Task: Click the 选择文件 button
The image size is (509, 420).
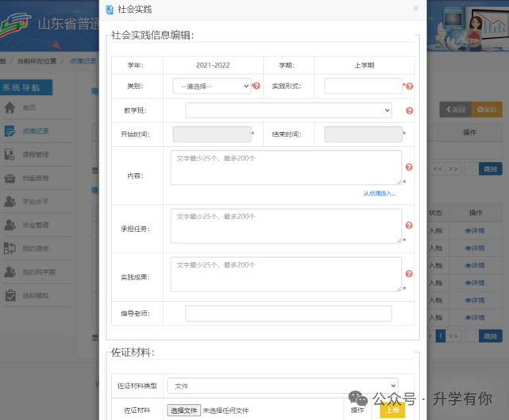Action: (183, 410)
